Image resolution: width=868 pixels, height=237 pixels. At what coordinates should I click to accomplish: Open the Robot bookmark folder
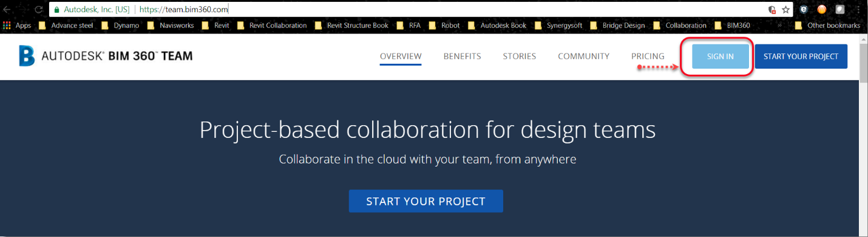coord(444,26)
